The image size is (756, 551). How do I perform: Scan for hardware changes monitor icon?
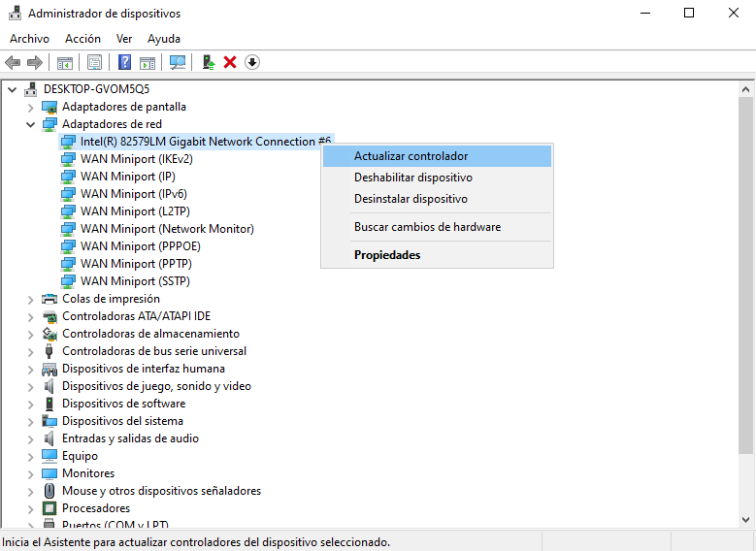tap(178, 62)
